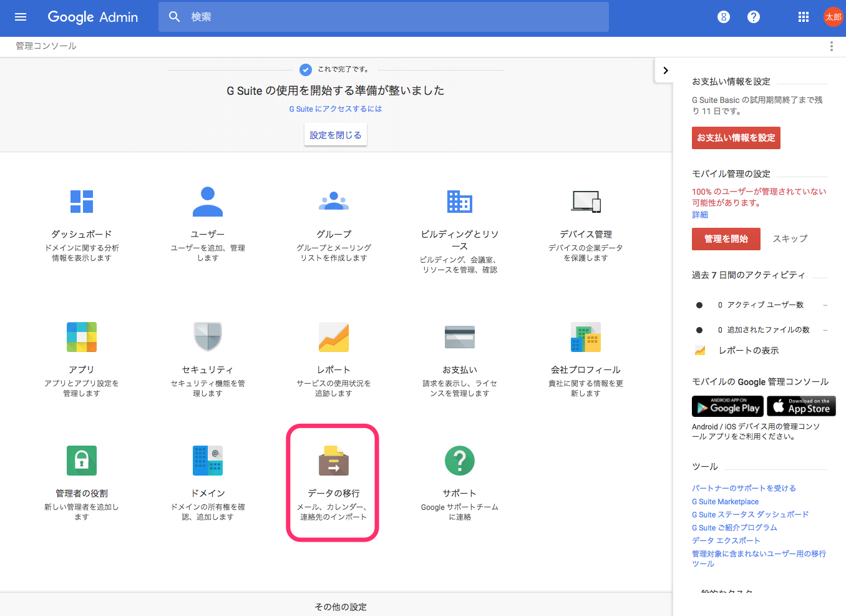Viewport: 846px width, 616px height.
Task: Open the ビルディングとリソース icon
Action: click(460, 202)
